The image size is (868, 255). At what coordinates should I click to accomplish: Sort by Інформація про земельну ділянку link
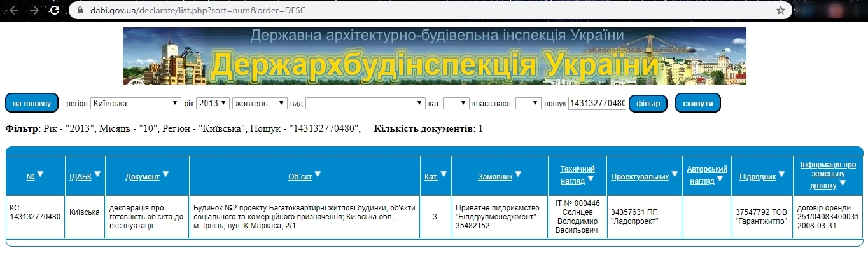(x=828, y=174)
